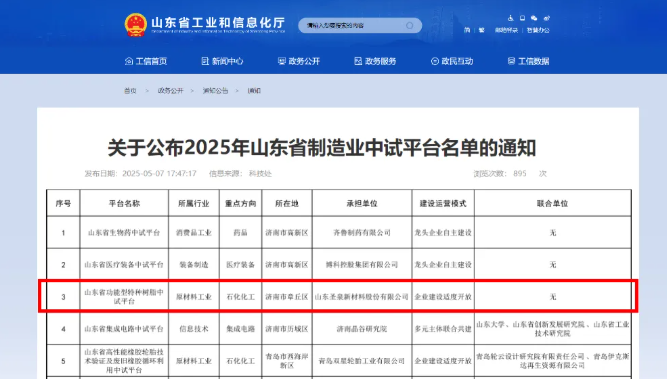Open the 工信首页 menu item
This screenshot has height=379, width=667.
click(x=151, y=61)
